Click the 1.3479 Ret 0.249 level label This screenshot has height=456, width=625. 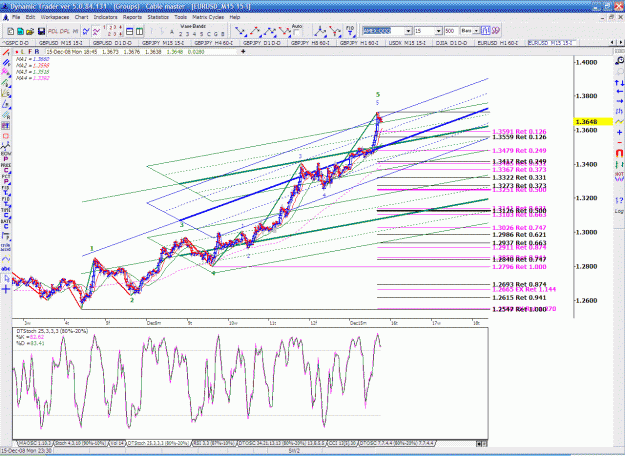(x=519, y=151)
